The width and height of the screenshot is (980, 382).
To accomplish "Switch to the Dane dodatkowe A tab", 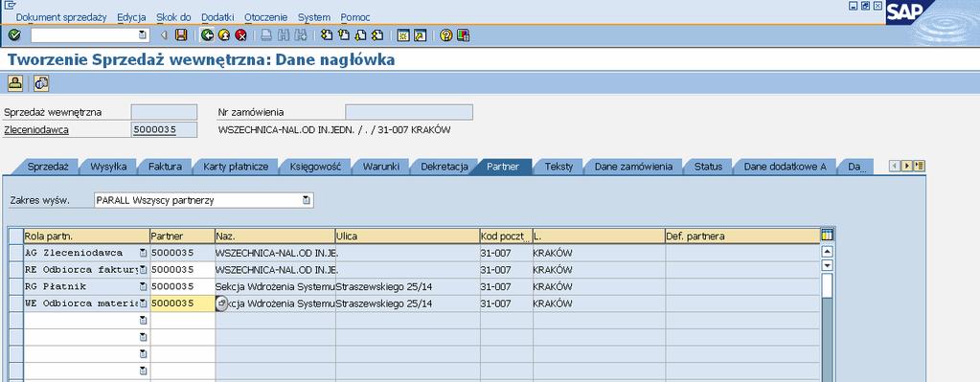I will click(x=785, y=167).
